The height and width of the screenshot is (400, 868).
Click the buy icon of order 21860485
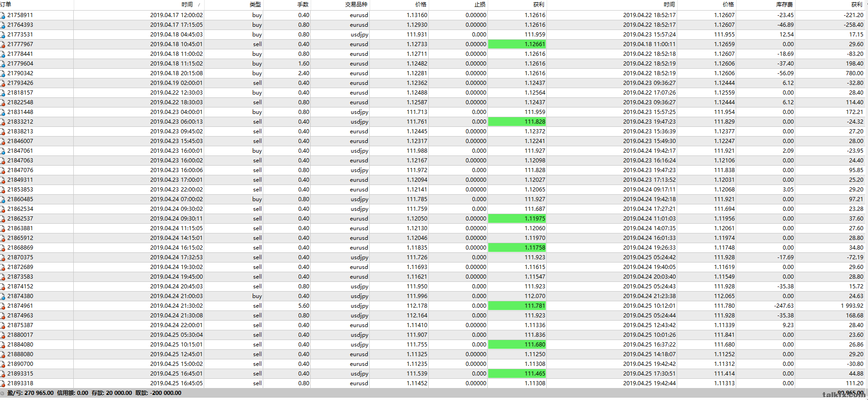pos(3,199)
